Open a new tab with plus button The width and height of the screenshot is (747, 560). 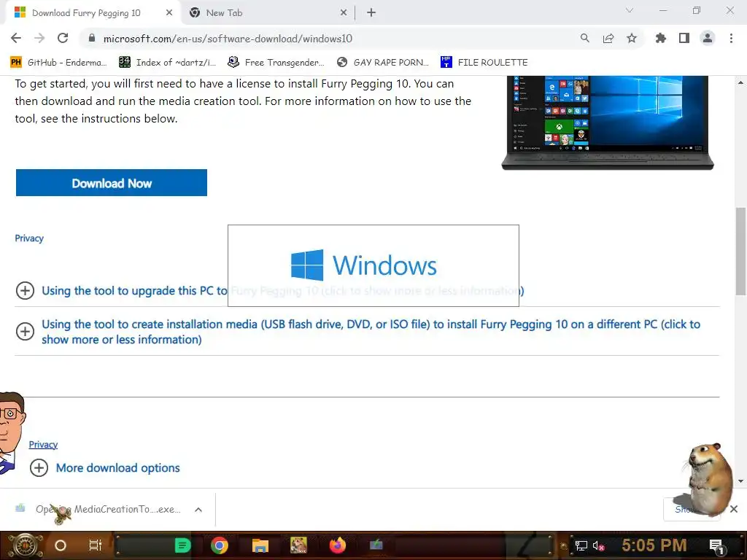pyautogui.click(x=371, y=13)
